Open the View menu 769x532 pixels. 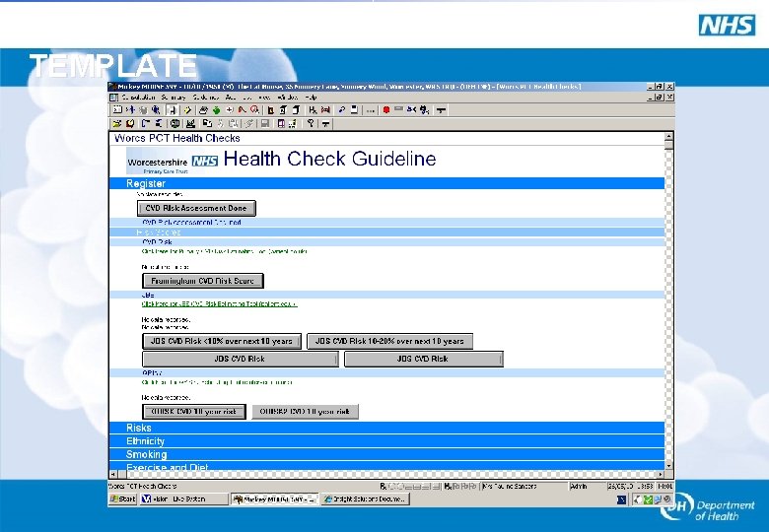(x=264, y=97)
